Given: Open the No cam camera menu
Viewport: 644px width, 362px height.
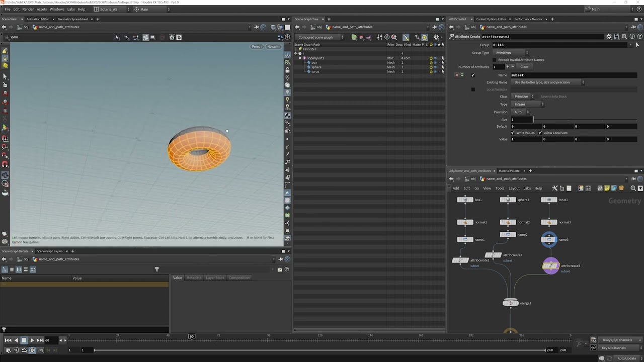Looking at the screenshot, I should (273, 47).
